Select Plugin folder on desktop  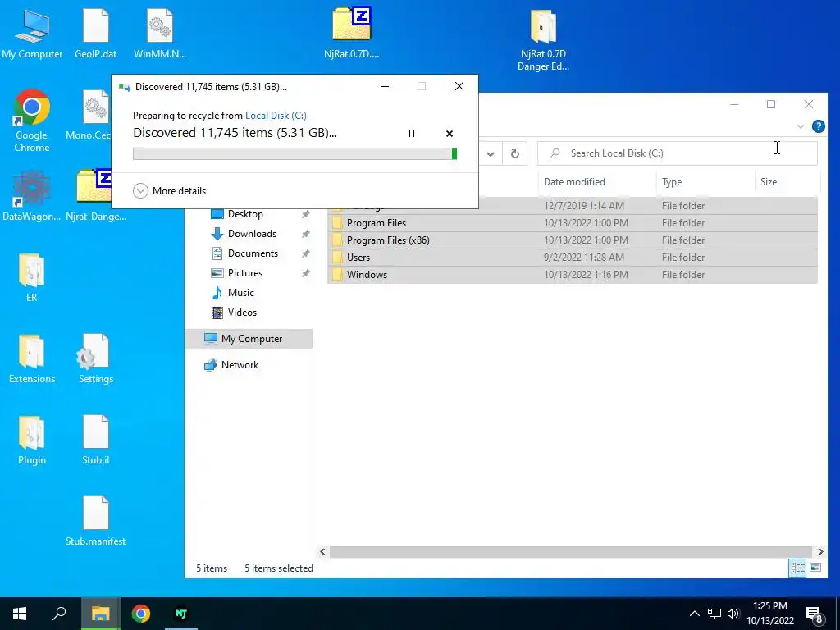pyautogui.click(x=32, y=441)
